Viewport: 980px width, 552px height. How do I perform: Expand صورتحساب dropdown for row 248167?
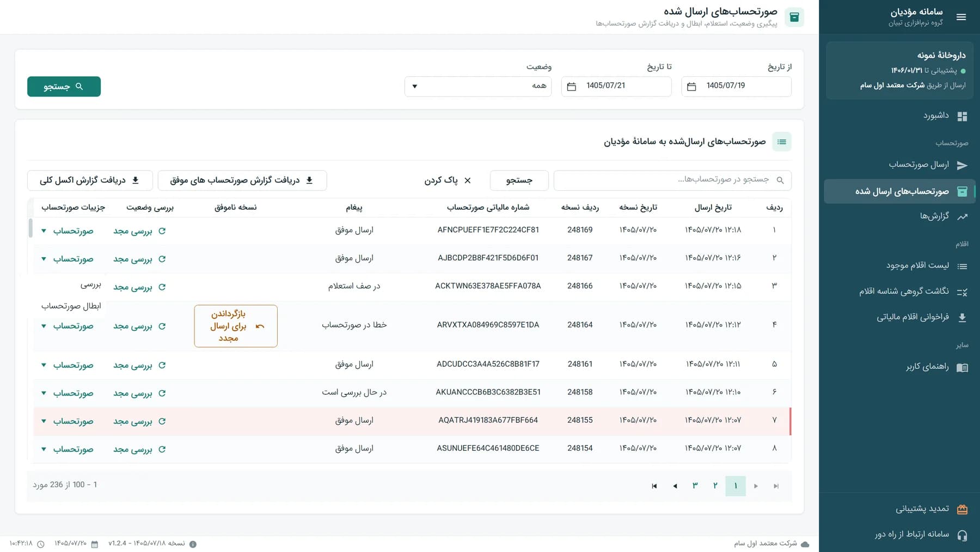pos(68,259)
